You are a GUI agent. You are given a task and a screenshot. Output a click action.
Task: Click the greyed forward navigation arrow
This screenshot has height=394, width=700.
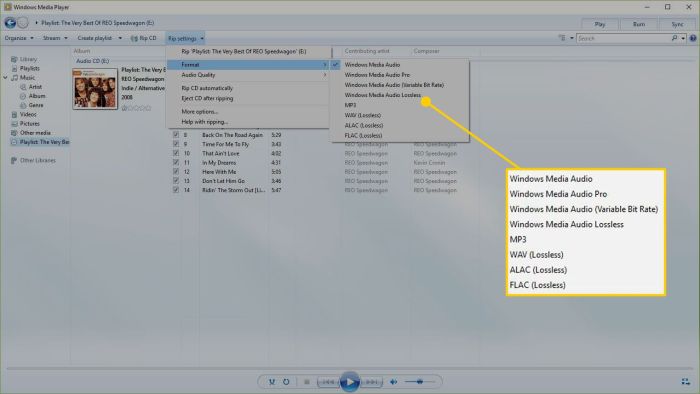[23, 22]
